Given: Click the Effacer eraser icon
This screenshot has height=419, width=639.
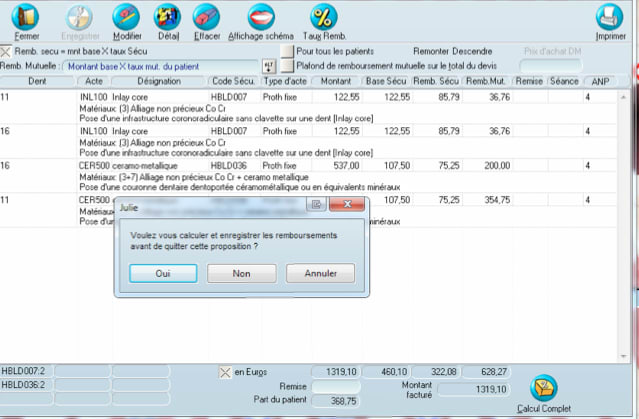Looking at the screenshot, I should 207,17.
